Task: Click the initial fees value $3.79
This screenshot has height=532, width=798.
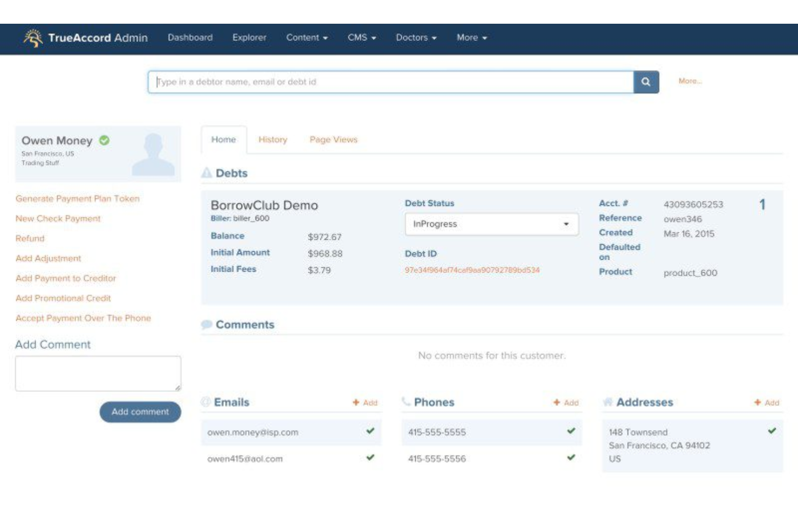Action: [319, 270]
